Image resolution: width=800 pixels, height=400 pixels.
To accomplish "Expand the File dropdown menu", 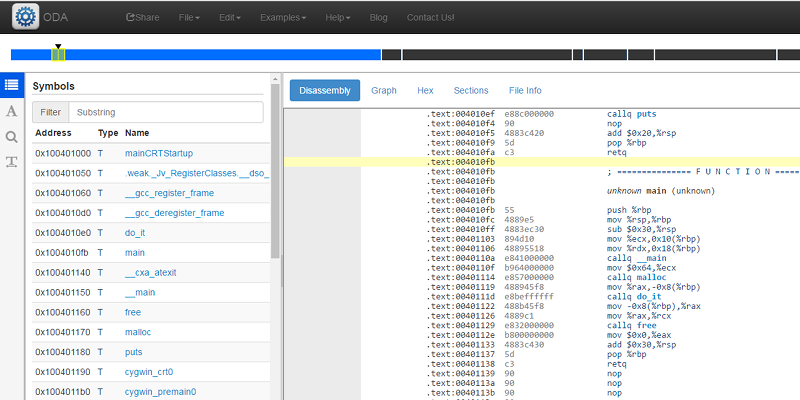I will coord(187,17).
